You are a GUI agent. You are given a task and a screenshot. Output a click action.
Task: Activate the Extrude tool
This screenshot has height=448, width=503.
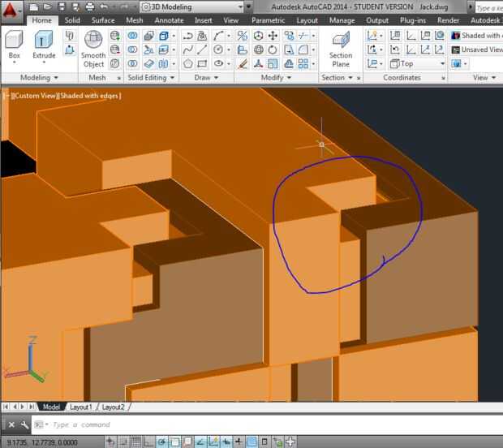pos(44,45)
